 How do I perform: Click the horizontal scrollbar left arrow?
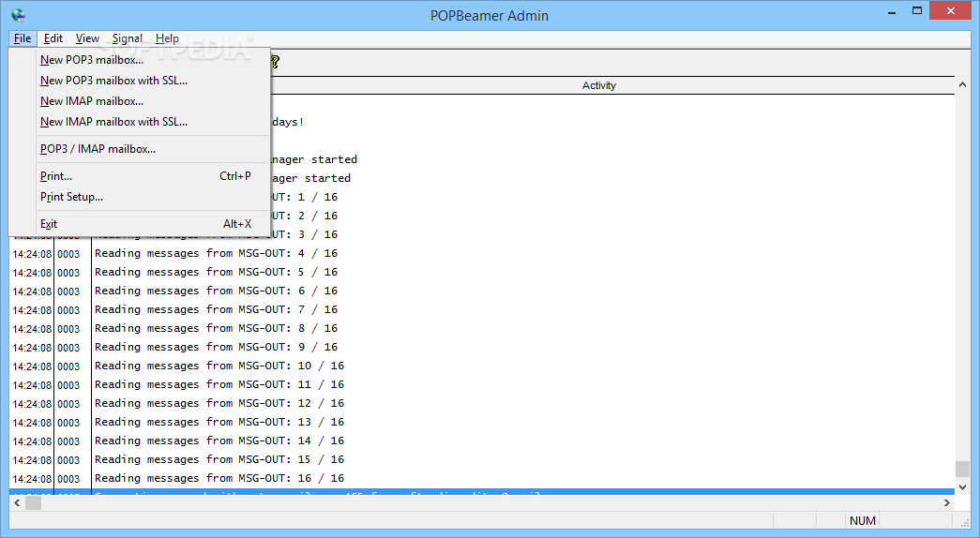pyautogui.click(x=17, y=502)
